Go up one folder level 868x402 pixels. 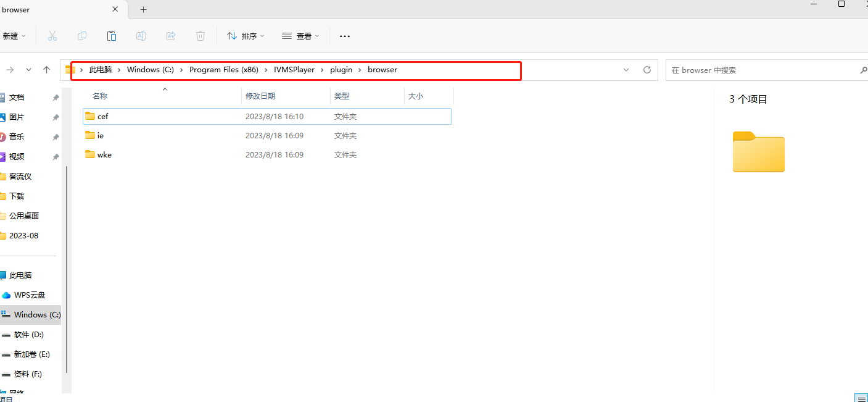(46, 70)
